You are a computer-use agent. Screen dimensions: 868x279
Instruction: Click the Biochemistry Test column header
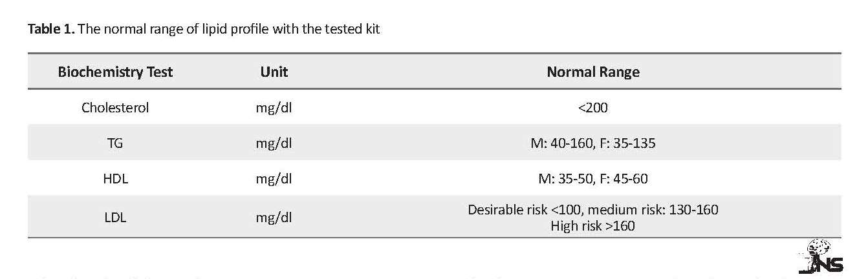(x=115, y=72)
